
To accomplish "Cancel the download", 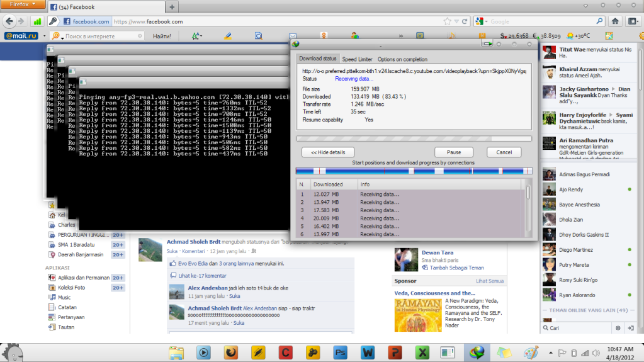I will [504, 152].
